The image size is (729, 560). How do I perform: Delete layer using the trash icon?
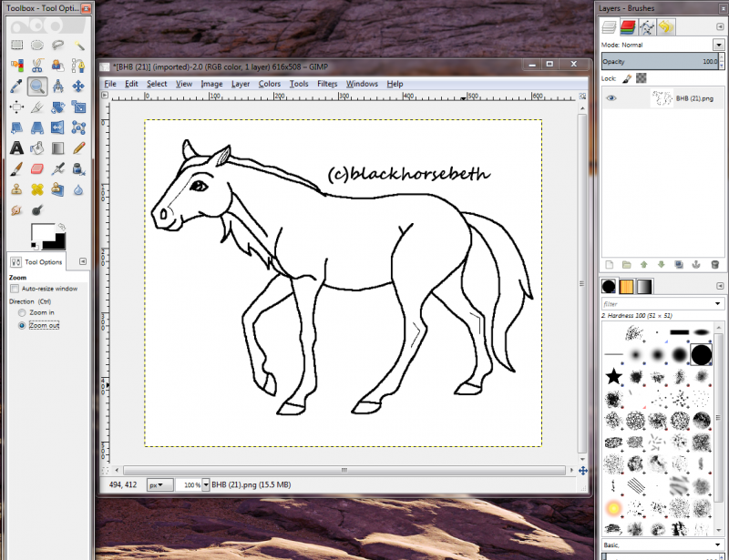pyautogui.click(x=715, y=265)
